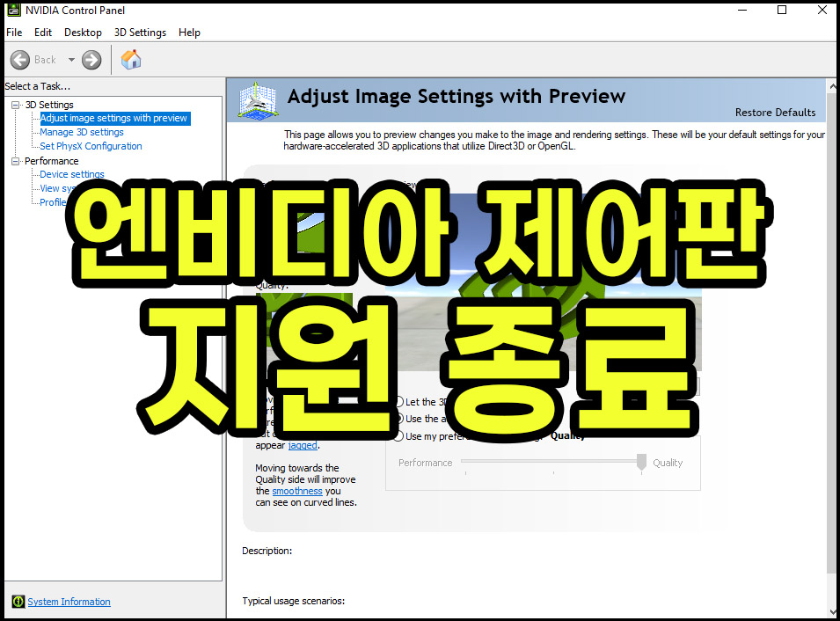
Task: Open the Help menu
Action: (x=189, y=33)
